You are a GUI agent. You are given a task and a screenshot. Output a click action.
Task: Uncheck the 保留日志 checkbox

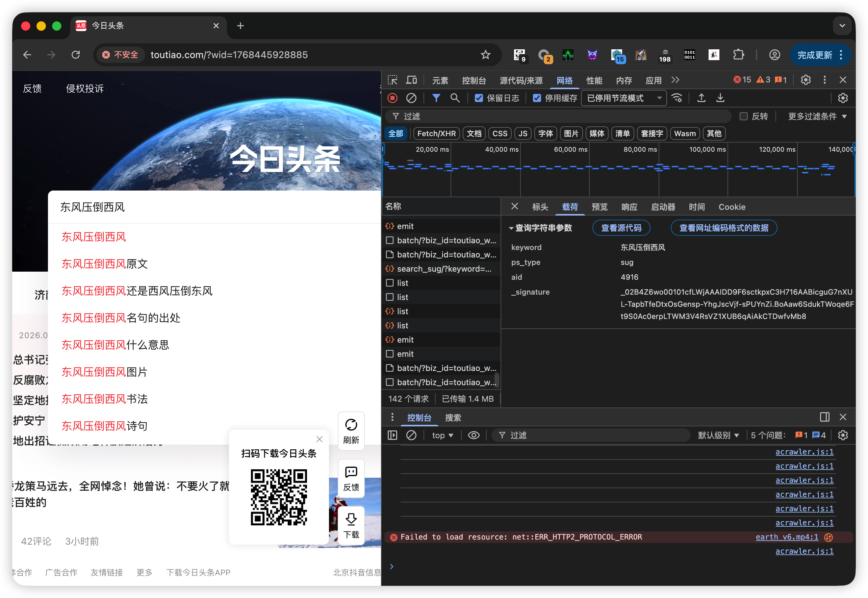tap(479, 98)
